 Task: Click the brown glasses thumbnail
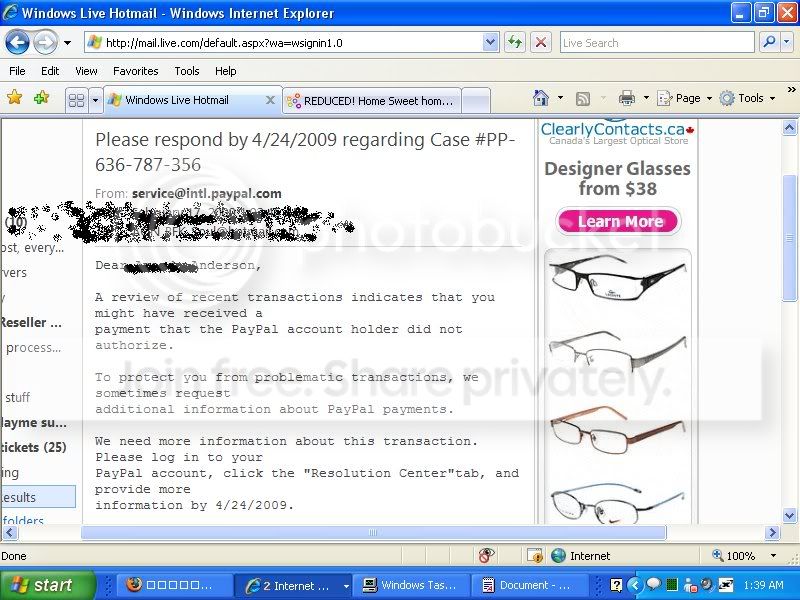[x=617, y=430]
